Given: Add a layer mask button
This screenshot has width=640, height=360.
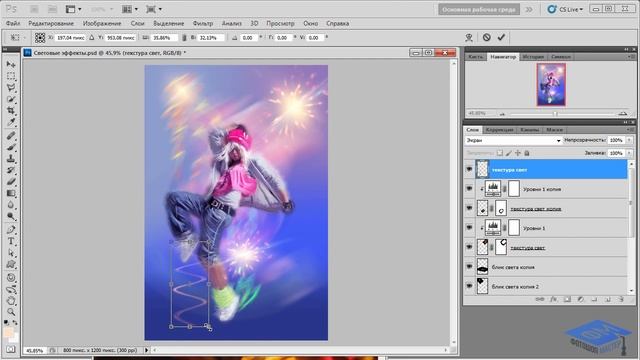Looking at the screenshot, I should 567,299.
